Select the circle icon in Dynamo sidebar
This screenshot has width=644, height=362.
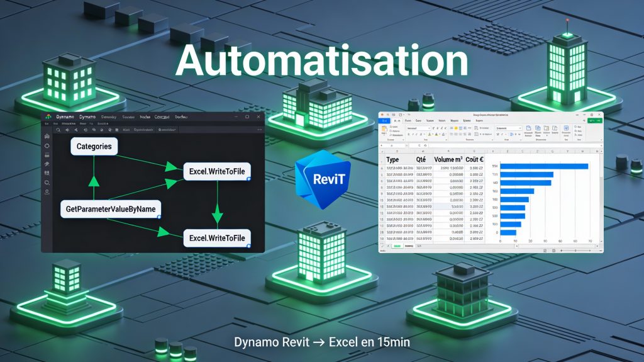pyautogui.click(x=47, y=145)
